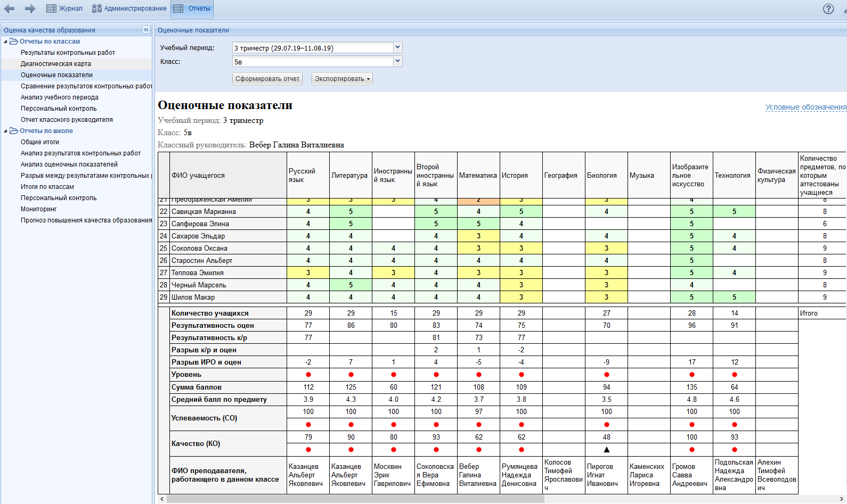Screen dimensions: 847x504
Task: Click the Журнал grid icon
Action: [51, 9]
